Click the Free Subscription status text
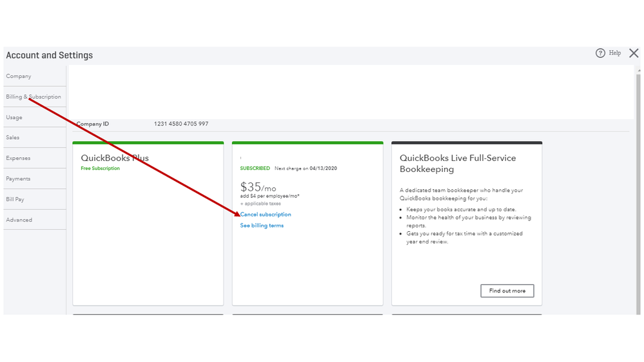The image size is (644, 362). click(100, 168)
